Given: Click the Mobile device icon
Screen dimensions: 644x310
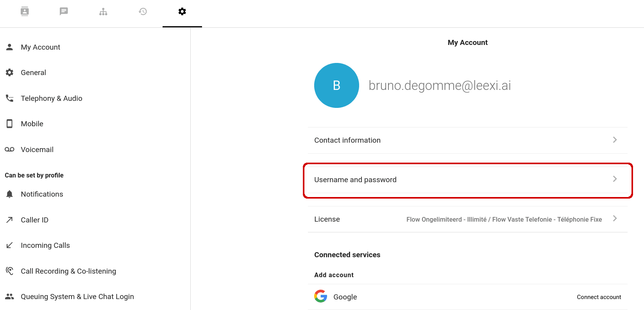Looking at the screenshot, I should (10, 124).
